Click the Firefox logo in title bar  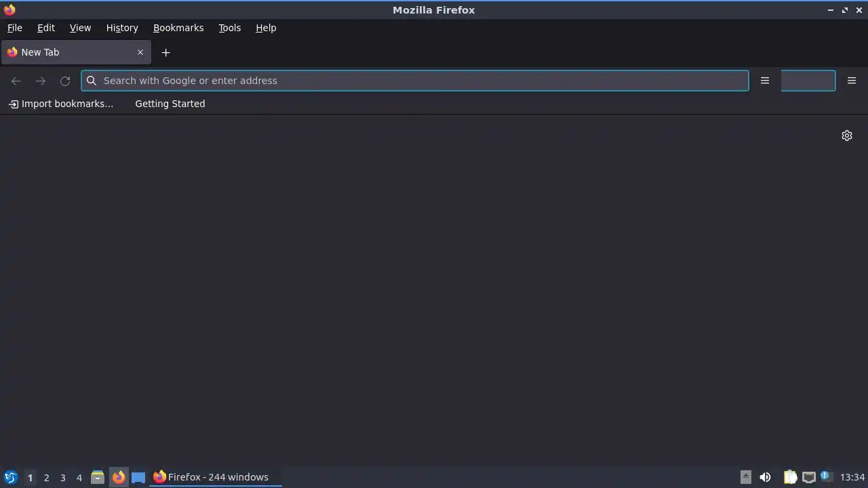point(9,9)
